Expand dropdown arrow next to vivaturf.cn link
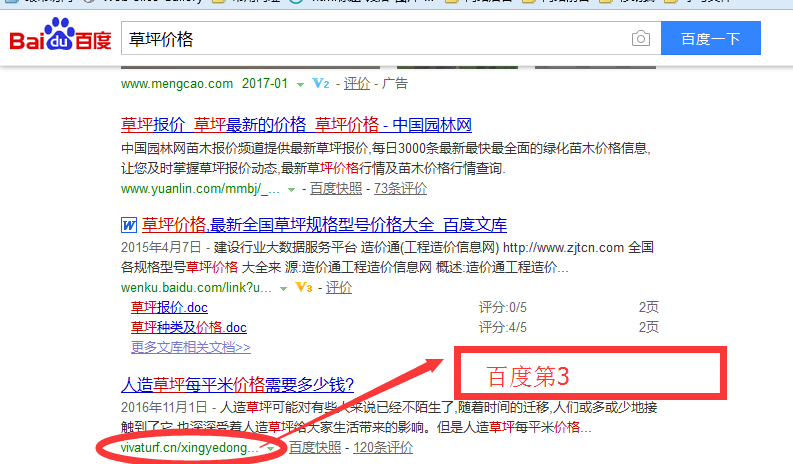The height and width of the screenshot is (464, 793). [x=270, y=448]
